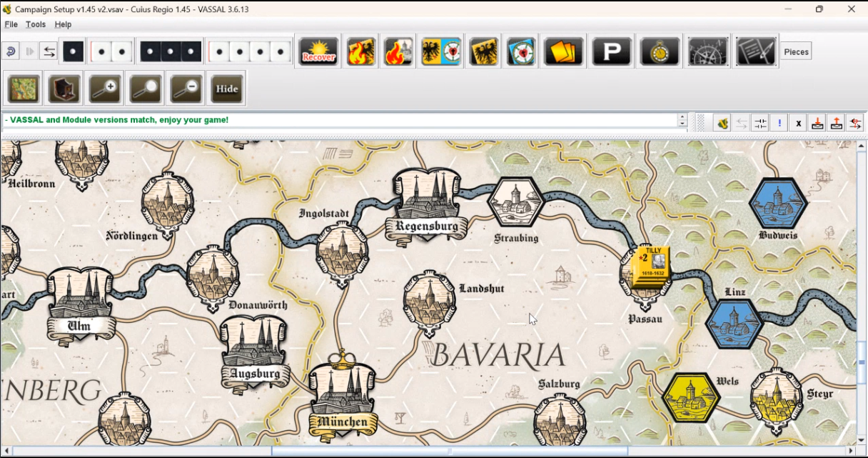This screenshot has width=868, height=458.
Task: Toggle the green overview map icon
Action: tap(23, 89)
